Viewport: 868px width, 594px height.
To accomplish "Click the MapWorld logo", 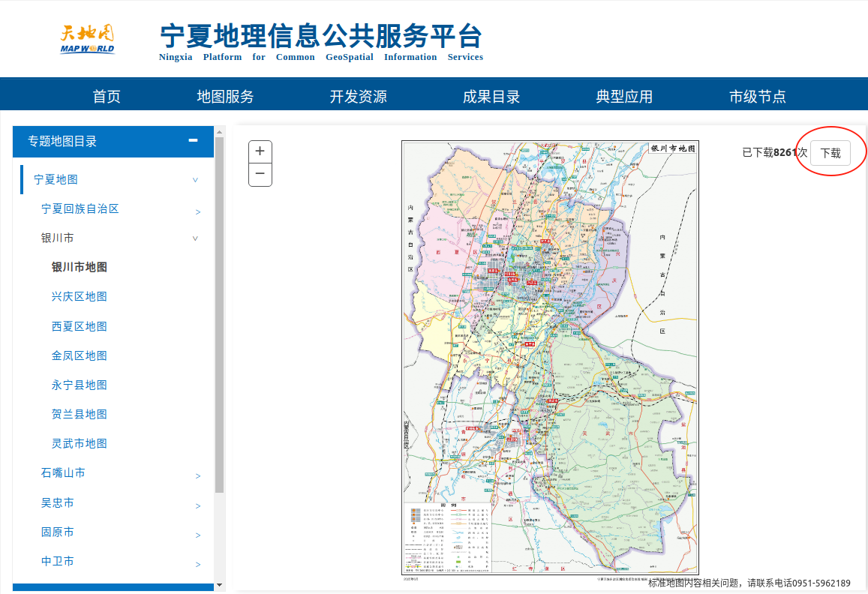I will [88, 39].
